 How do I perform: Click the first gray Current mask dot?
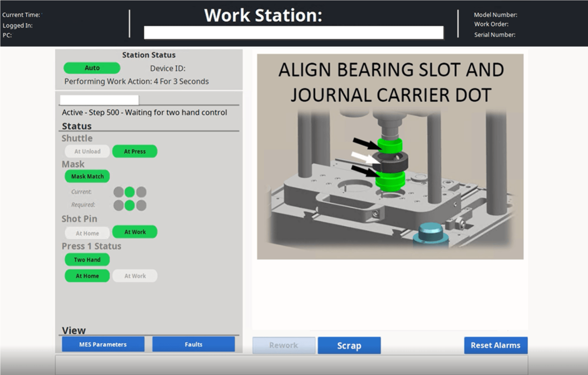(118, 192)
